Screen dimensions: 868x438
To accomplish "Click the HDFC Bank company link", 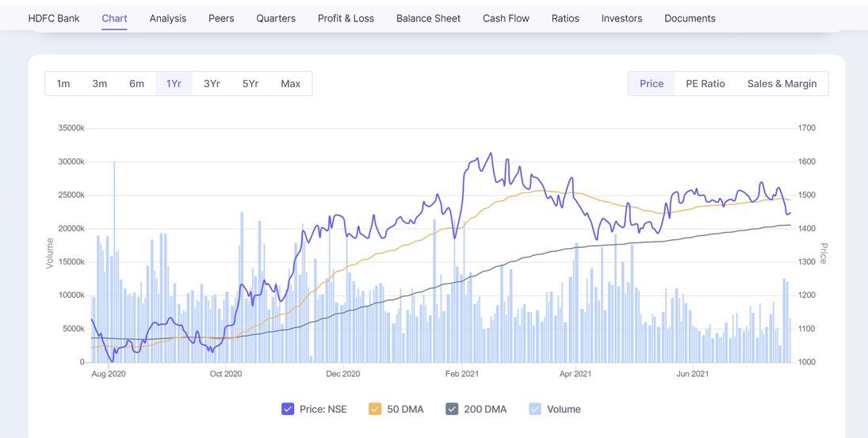I will point(54,18).
